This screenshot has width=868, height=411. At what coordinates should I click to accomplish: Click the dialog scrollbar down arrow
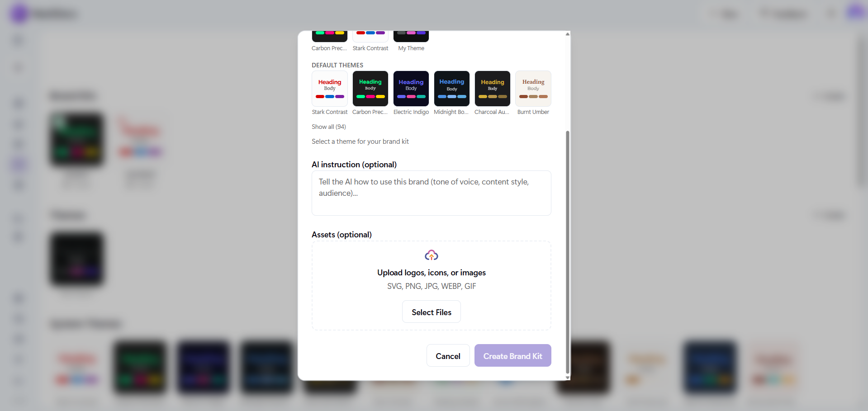coord(567,377)
